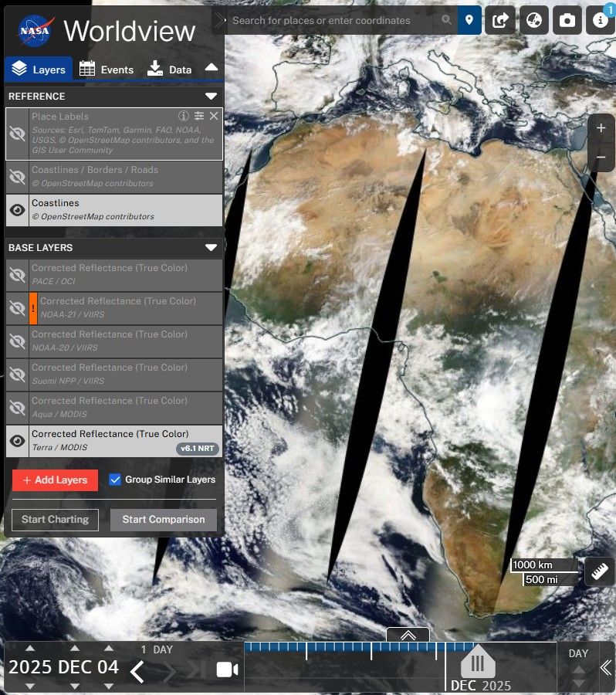Take a snapshot with the camera icon
This screenshot has height=695, width=616.
pyautogui.click(x=567, y=20)
